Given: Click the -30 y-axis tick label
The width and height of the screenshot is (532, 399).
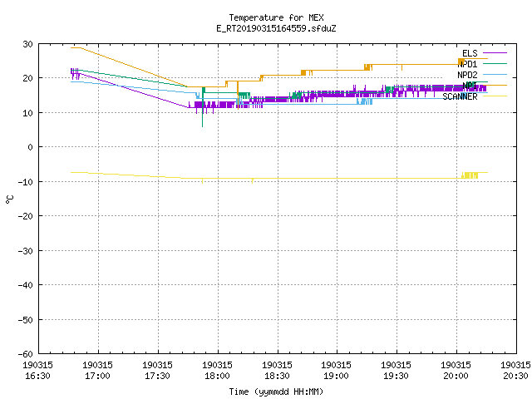Looking at the screenshot, I should [x=26, y=251].
